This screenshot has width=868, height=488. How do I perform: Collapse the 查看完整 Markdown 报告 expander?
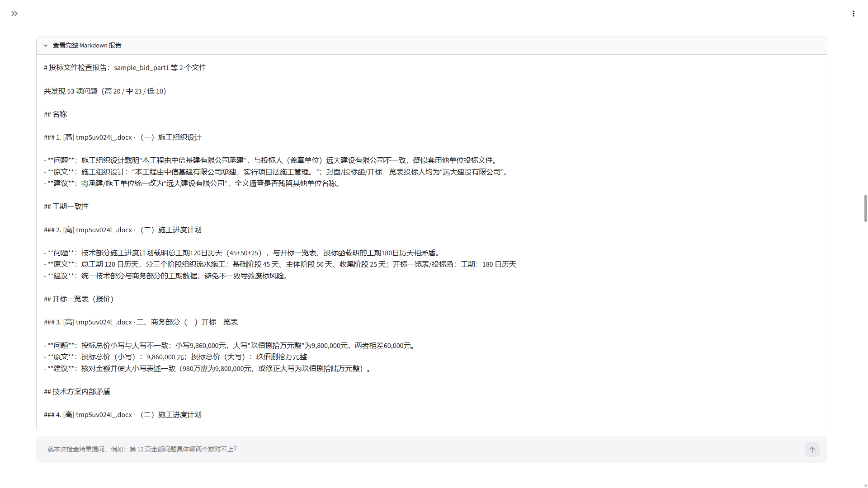pos(432,46)
